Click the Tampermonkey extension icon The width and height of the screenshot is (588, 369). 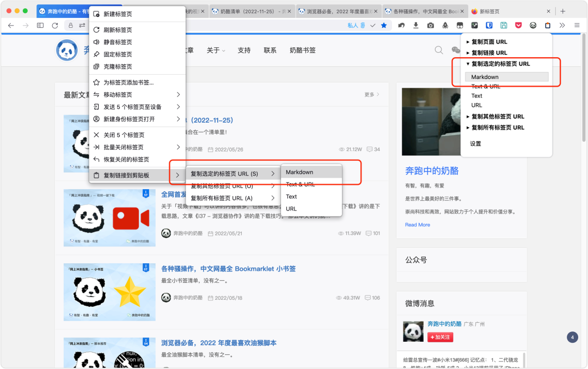460,26
